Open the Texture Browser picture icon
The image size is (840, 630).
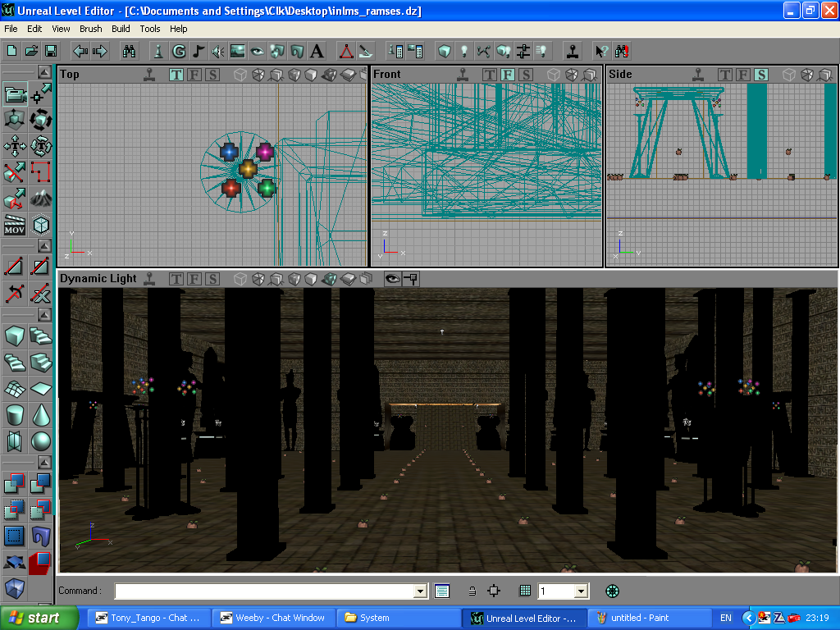238,51
